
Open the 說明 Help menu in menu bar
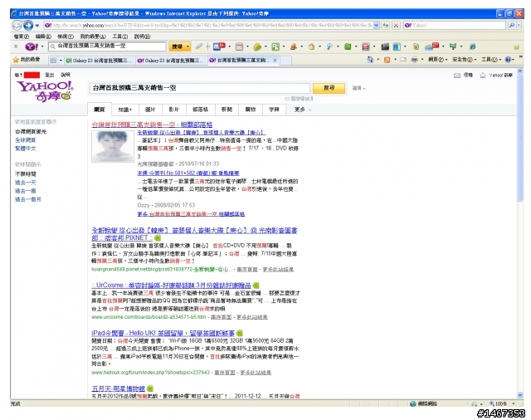pyautogui.click(x=142, y=37)
